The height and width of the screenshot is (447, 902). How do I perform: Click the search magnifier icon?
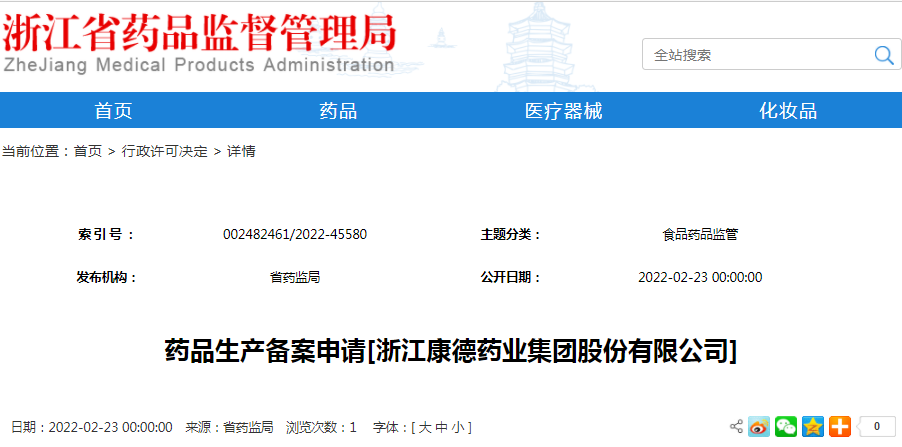pos(883,55)
